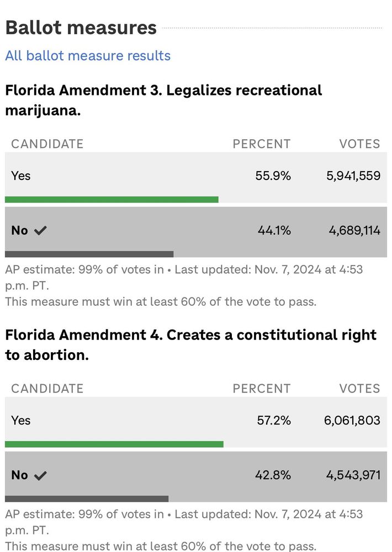Viewport: 392px width, 552px height.
Task: Open All ballot measure results
Action: 87,56
